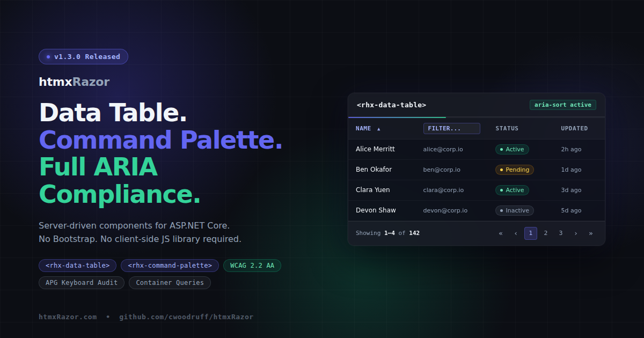
Task: Sort the table by the STATUS column
Action: click(507, 128)
